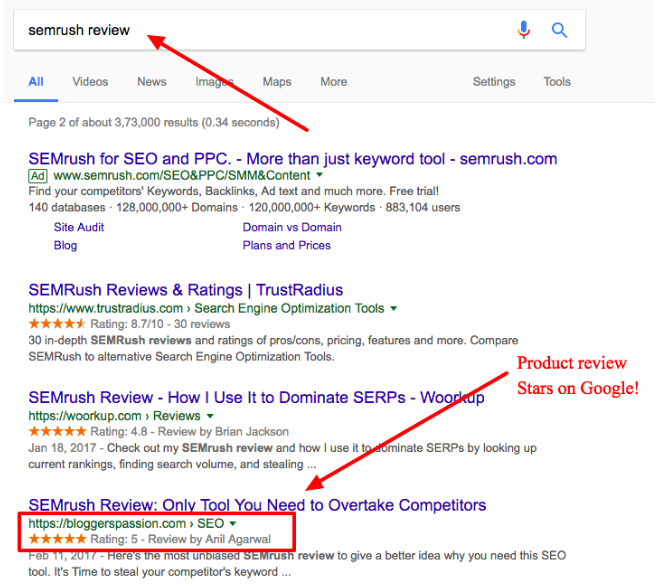Open SEMRush Reviews & Ratings TrustRadius result
The height and width of the screenshot is (586, 660).
point(186,290)
